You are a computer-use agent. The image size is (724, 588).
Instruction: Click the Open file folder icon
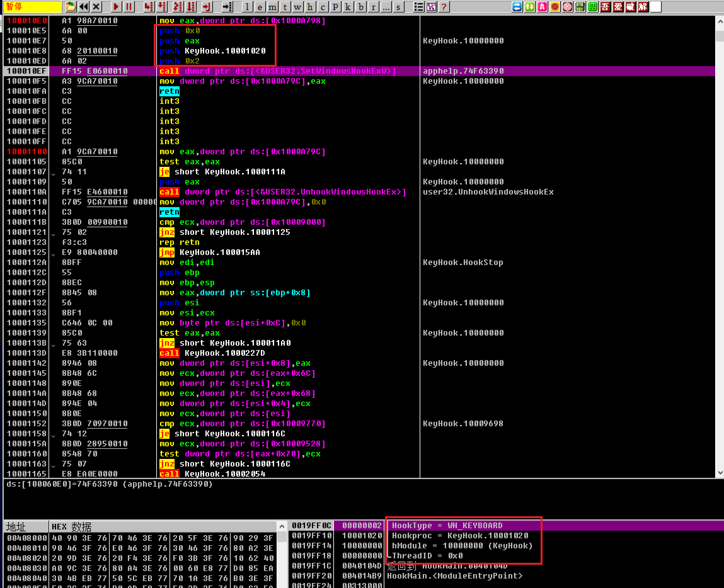click(x=71, y=6)
